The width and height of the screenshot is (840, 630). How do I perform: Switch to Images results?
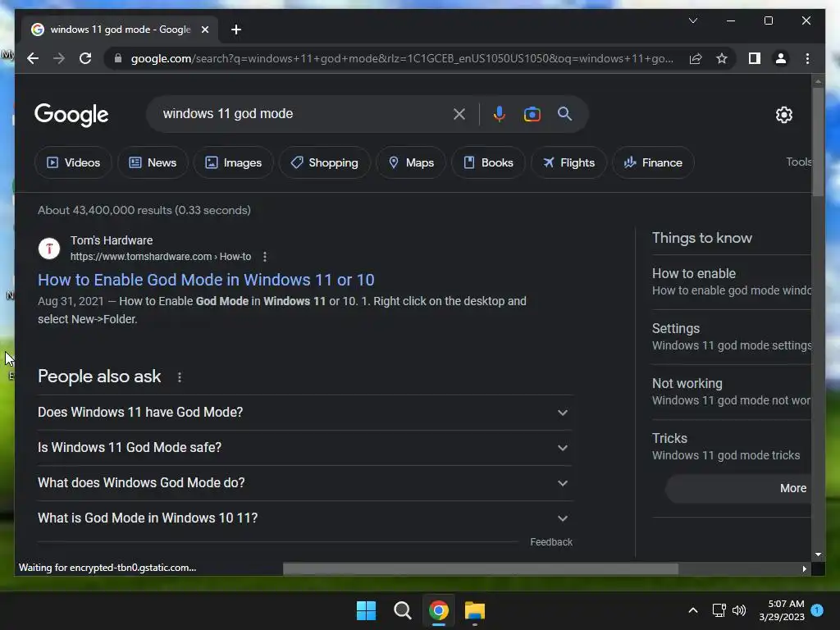pos(234,162)
